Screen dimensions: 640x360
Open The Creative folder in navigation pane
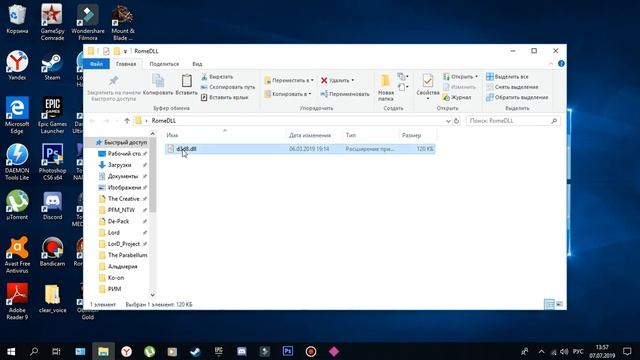pyautogui.click(x=123, y=199)
